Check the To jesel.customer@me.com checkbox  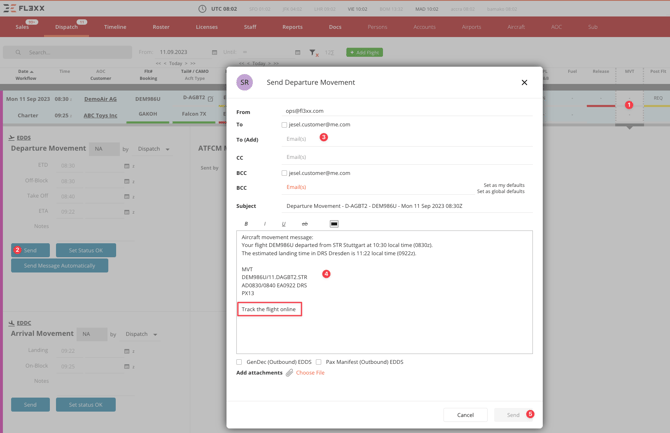284,125
